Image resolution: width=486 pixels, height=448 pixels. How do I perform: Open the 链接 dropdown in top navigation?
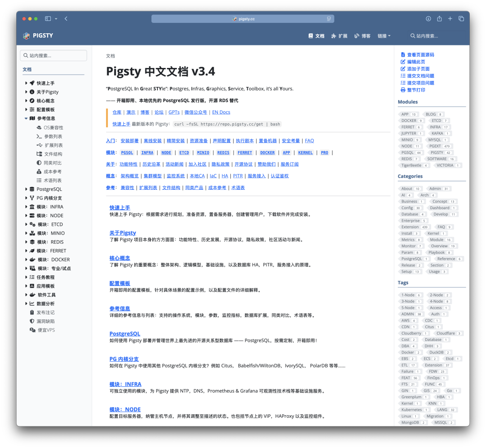pos(384,36)
